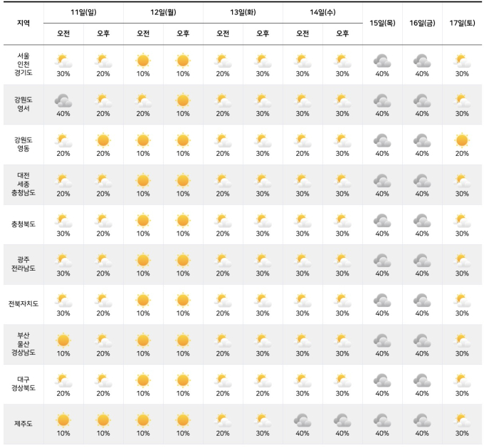
Task: Click the partly cloudy icon for 강원도 영동 14일 오전
Action: tap(302, 140)
